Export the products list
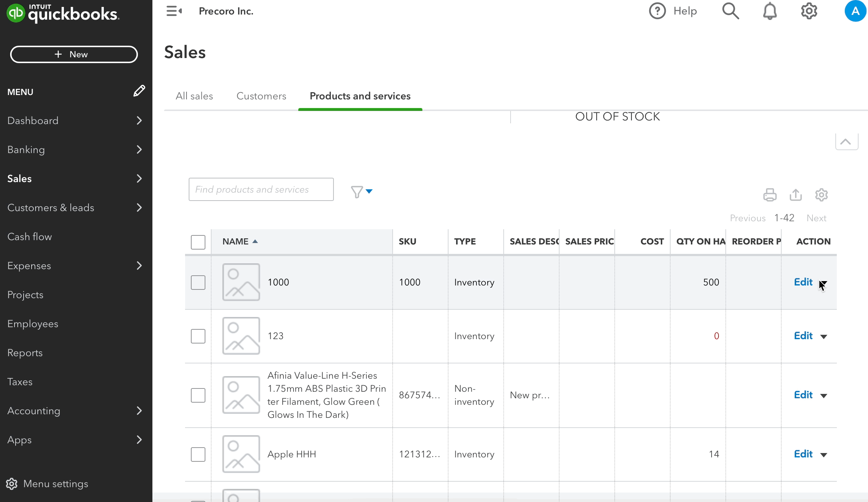This screenshot has width=868, height=502. coord(795,195)
